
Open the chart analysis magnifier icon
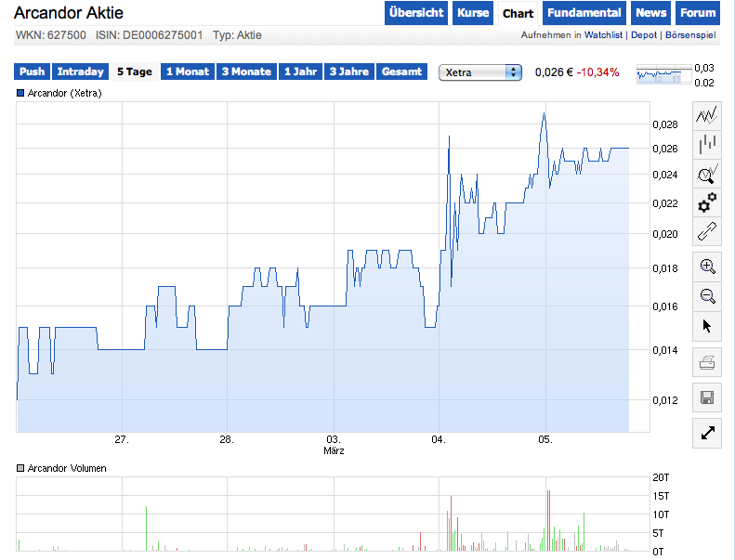(707, 174)
